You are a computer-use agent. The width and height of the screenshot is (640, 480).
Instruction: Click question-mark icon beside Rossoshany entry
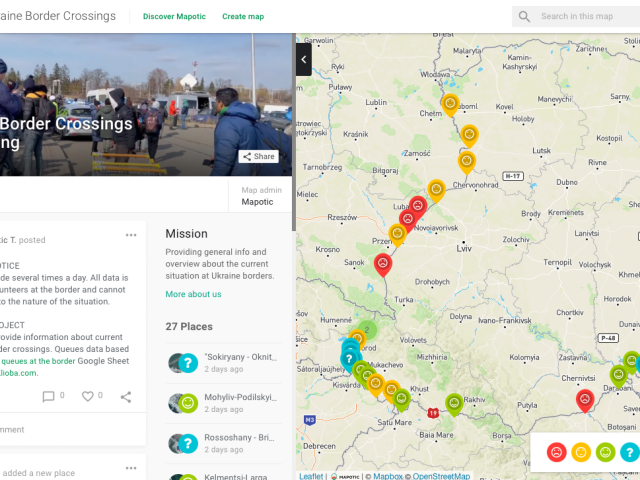tap(188, 444)
